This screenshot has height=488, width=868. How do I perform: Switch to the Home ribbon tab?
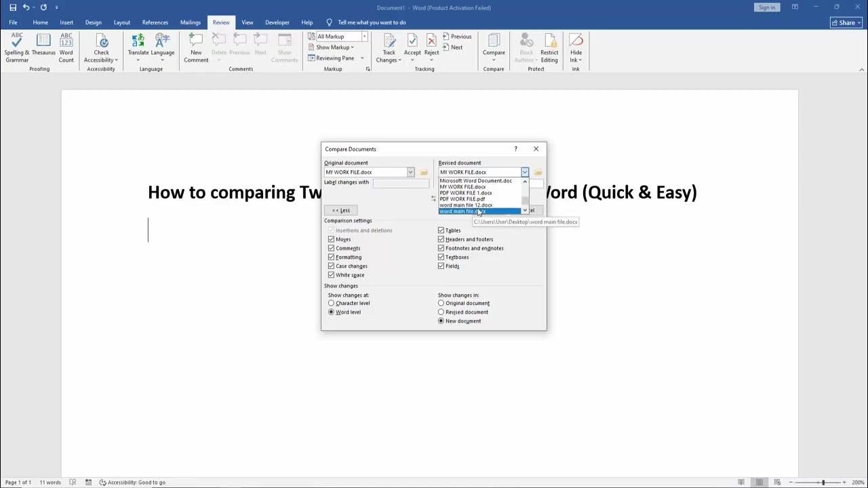click(40, 22)
